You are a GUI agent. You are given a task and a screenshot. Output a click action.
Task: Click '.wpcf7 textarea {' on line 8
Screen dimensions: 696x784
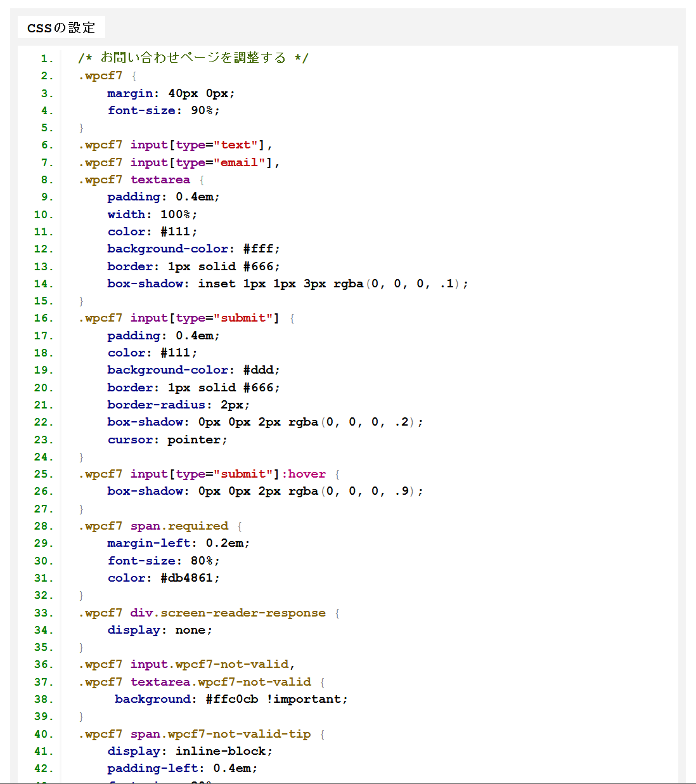(141, 180)
